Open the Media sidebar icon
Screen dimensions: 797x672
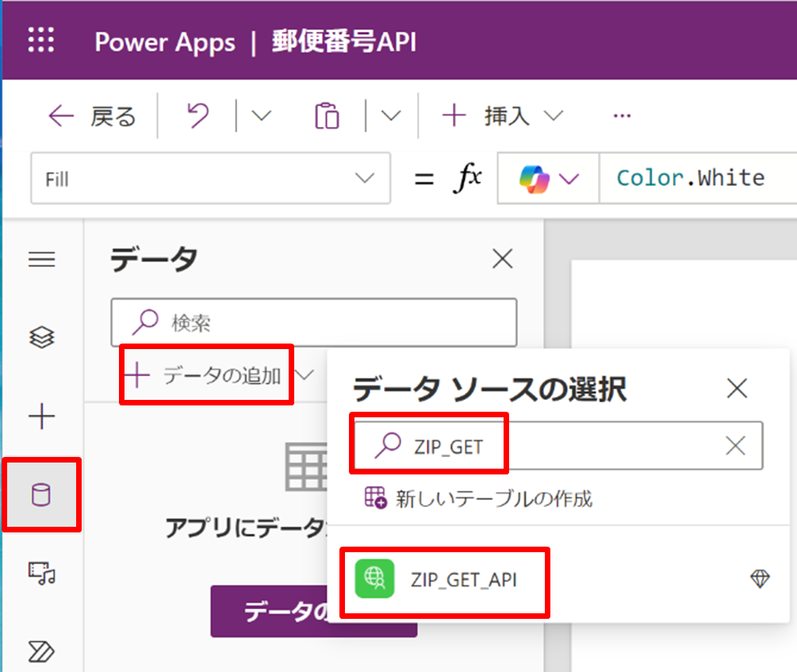tap(42, 574)
